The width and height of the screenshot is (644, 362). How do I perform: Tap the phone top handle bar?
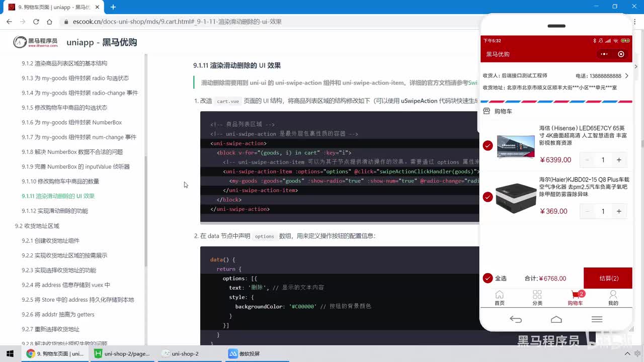556,26
